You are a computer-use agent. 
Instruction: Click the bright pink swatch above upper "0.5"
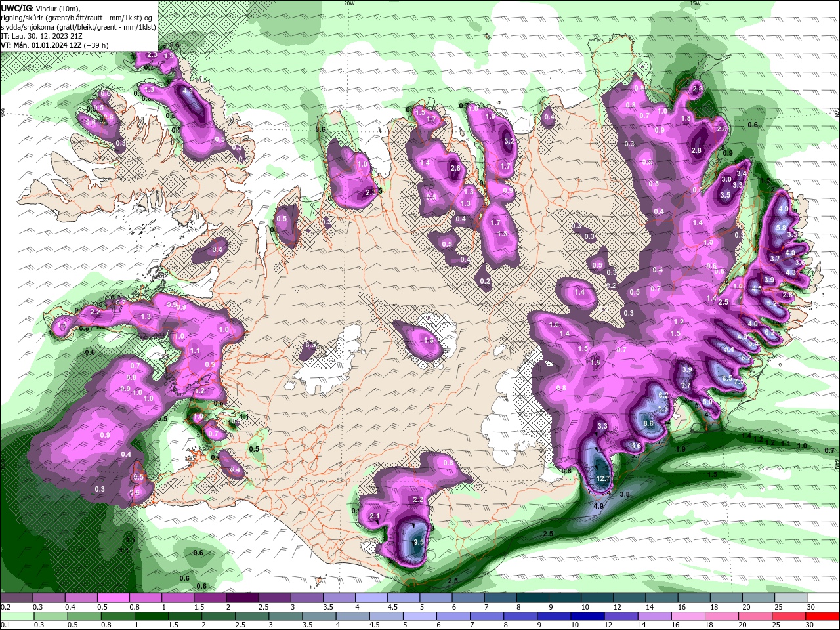tap(113, 598)
